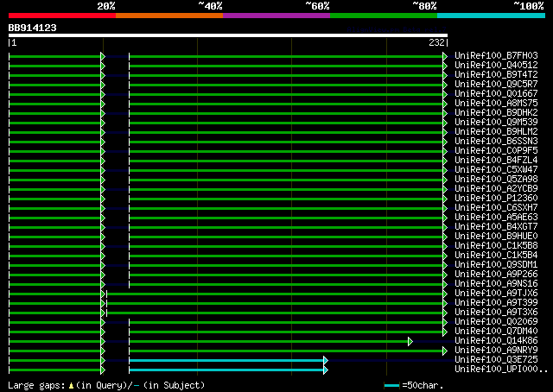This screenshot has width=553, height=392.
Task: Select label UniRef100_Q9M539
Action: 496,122
